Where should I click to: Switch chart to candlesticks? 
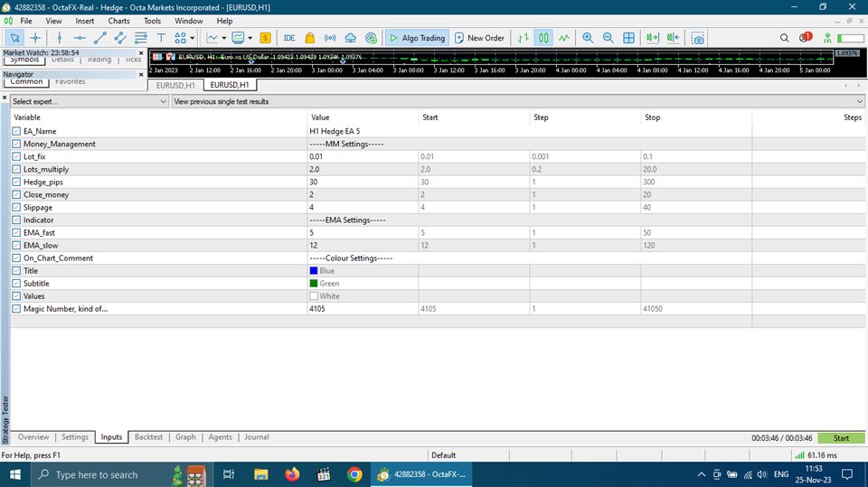tap(543, 38)
